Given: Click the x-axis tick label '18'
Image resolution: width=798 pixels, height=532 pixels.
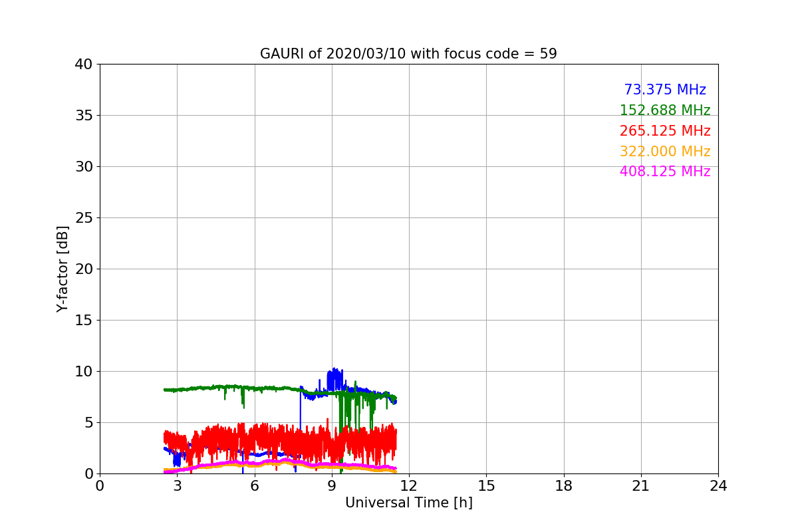Looking at the screenshot, I should (x=563, y=486).
